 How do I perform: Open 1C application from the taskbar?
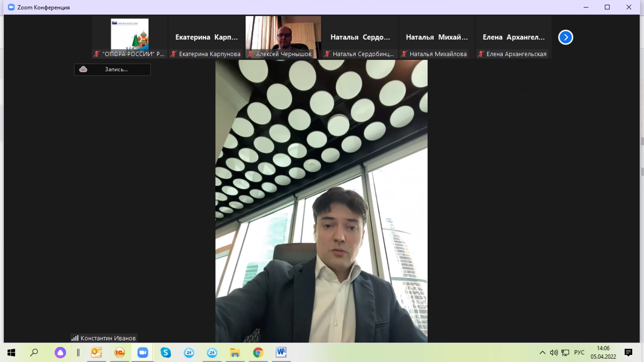click(119, 352)
